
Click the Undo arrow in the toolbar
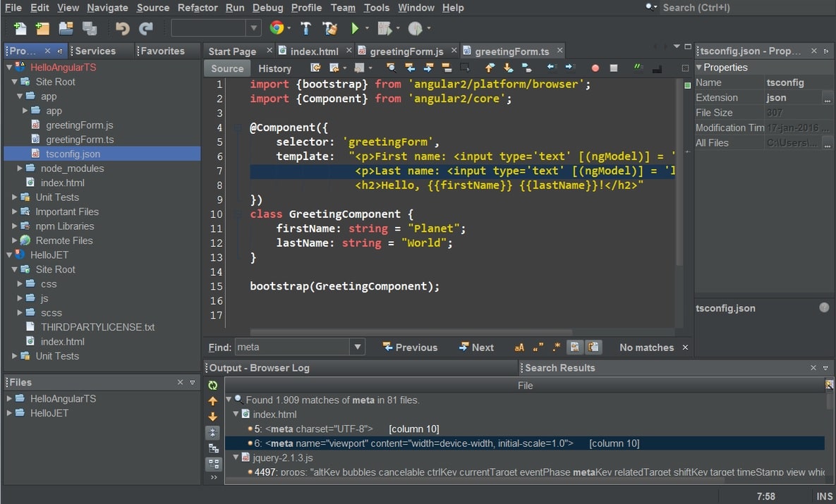[x=122, y=28]
